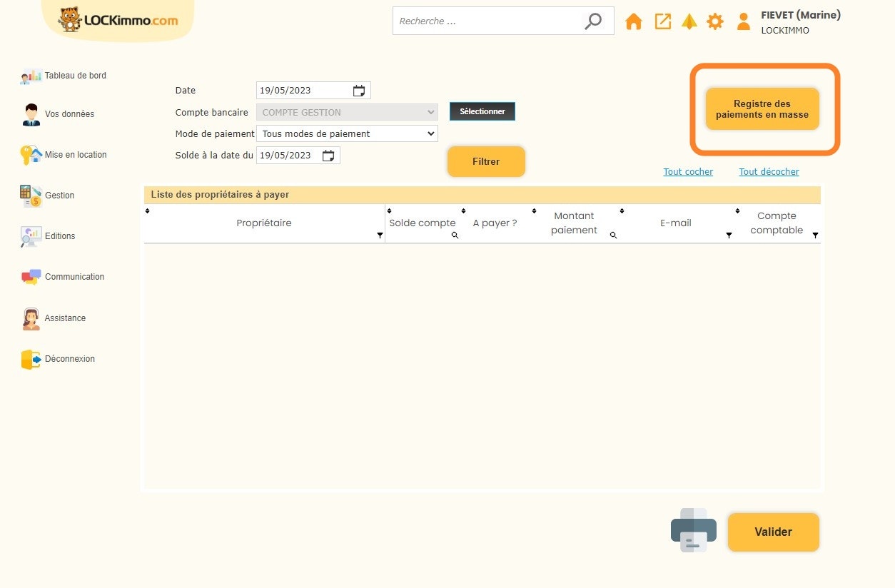Click the printer icon near Valider
This screenshot has width=895, height=588.
tap(693, 530)
